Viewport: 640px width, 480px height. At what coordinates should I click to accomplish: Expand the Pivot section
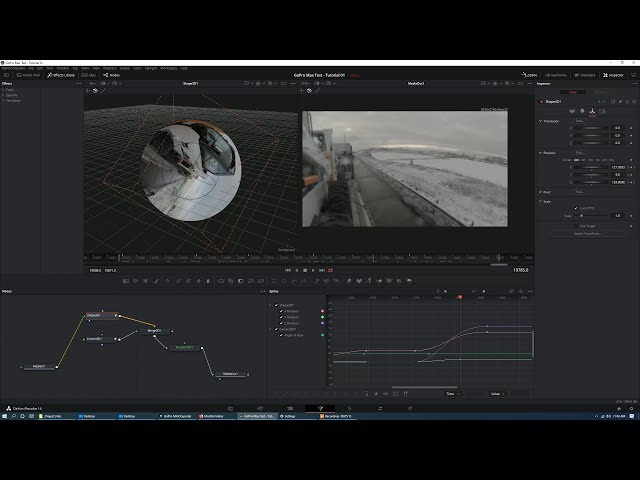(x=540, y=192)
